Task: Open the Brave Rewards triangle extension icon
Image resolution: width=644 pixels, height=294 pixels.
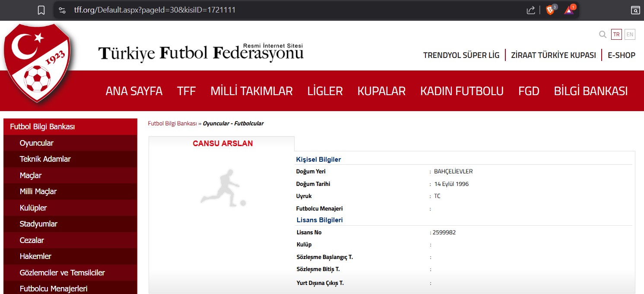Action: click(x=568, y=10)
